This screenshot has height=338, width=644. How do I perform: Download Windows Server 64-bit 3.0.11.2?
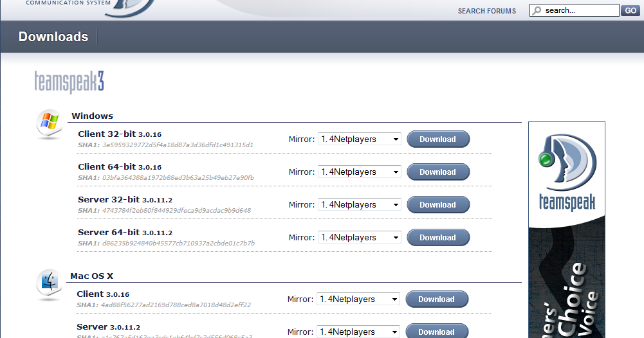(x=438, y=238)
